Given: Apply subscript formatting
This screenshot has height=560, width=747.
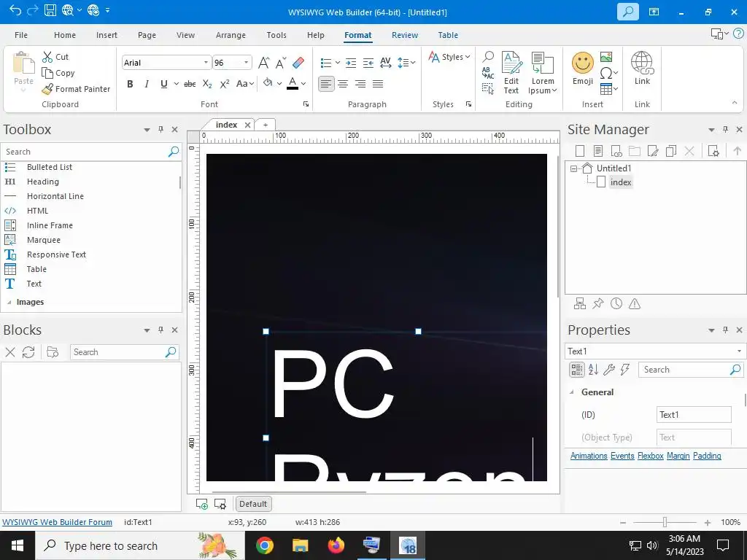Looking at the screenshot, I should (207, 84).
